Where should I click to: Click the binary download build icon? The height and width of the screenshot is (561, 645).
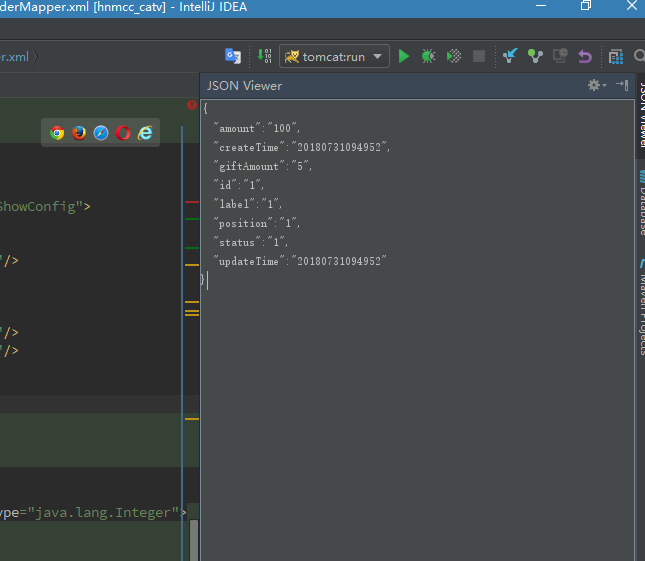click(x=264, y=56)
